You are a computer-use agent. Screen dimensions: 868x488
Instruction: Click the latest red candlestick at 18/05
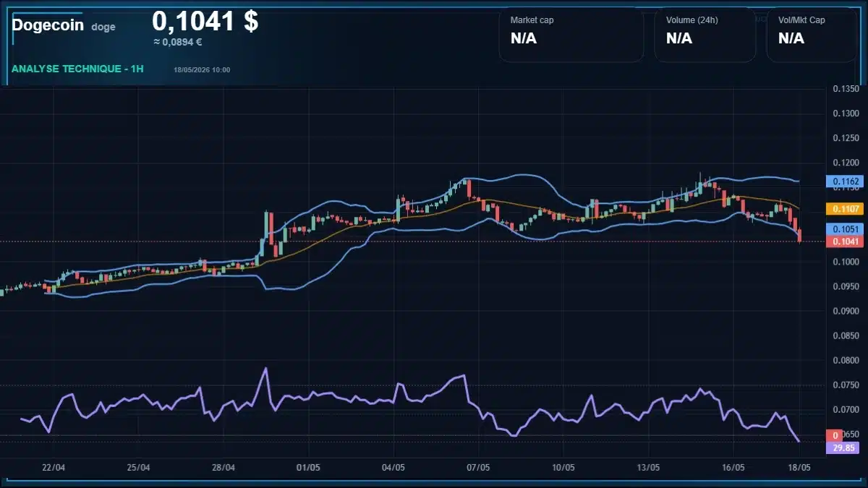[x=799, y=236]
